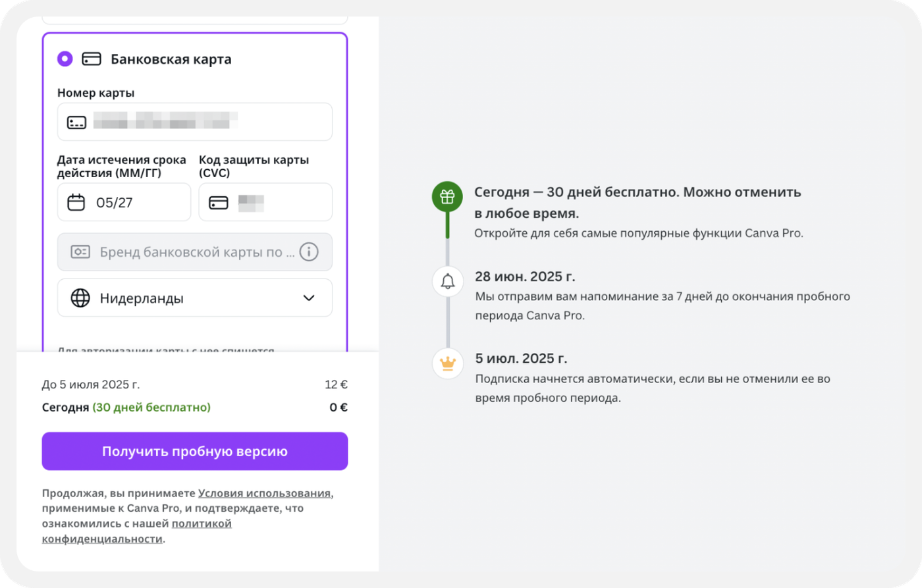Click the expiry date field showing 05/27
This screenshot has width=922, height=588.
tap(124, 202)
